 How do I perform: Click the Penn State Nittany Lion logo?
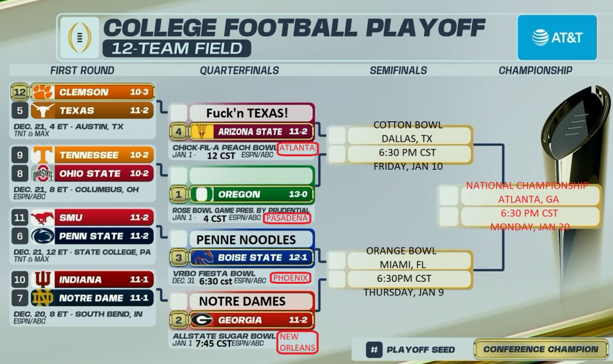pos(43,236)
